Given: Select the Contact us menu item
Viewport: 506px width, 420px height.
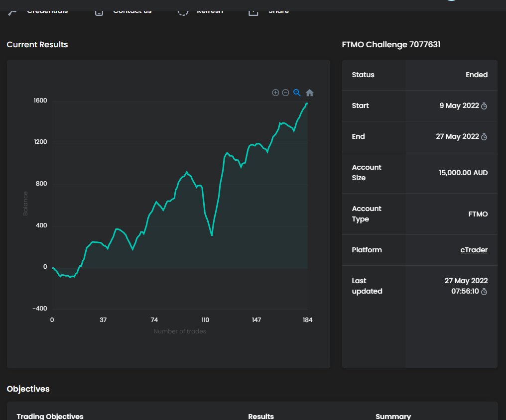Looking at the screenshot, I should [132, 10].
